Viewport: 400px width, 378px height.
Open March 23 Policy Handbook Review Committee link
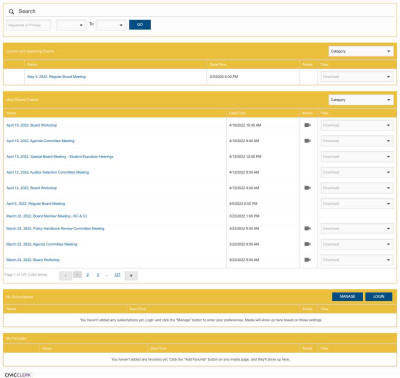point(55,229)
